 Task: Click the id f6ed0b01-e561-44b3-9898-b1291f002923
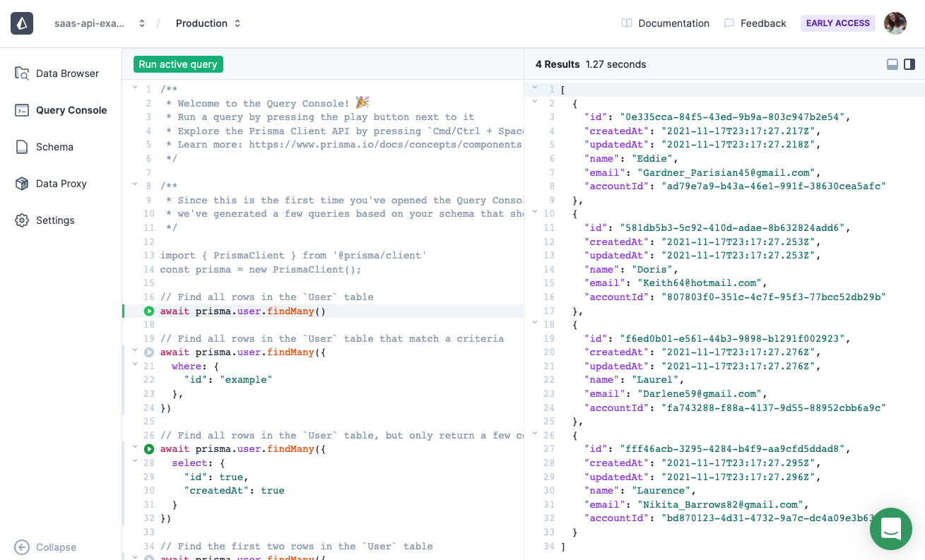(x=731, y=339)
